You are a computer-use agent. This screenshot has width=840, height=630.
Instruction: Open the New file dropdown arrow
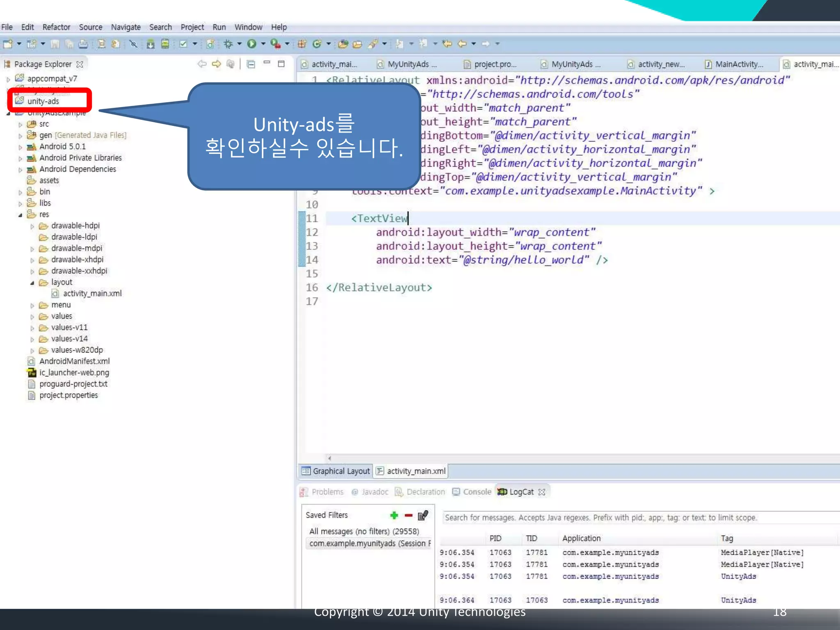[x=19, y=43]
